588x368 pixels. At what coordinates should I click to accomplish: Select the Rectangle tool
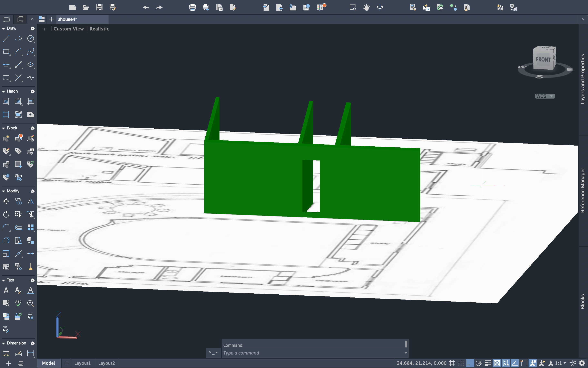tap(6, 52)
